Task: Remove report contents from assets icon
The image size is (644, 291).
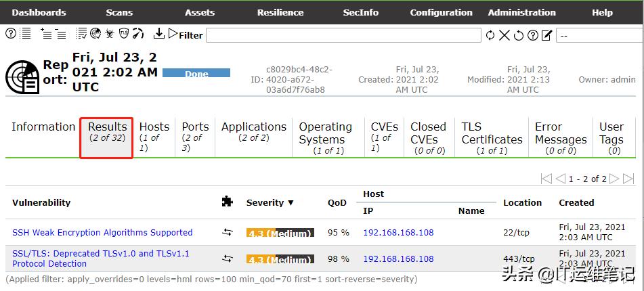Action: click(x=61, y=34)
